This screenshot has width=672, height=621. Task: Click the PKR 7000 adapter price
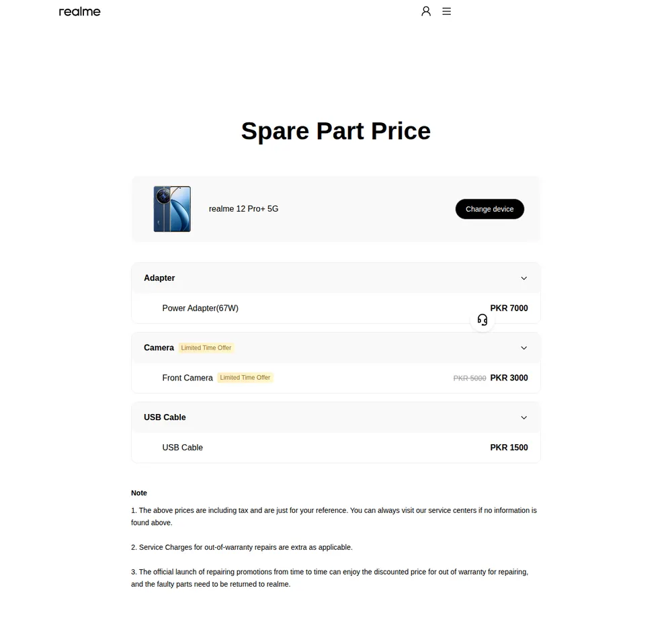(509, 308)
